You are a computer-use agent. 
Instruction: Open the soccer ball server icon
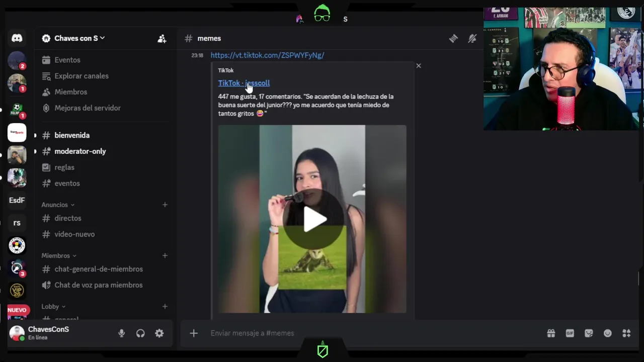pyautogui.click(x=17, y=245)
